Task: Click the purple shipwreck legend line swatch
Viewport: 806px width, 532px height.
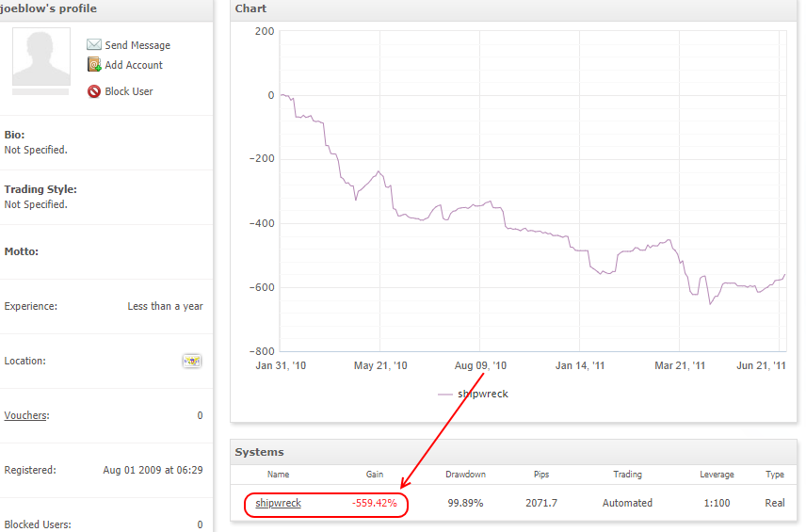Action: point(445,395)
